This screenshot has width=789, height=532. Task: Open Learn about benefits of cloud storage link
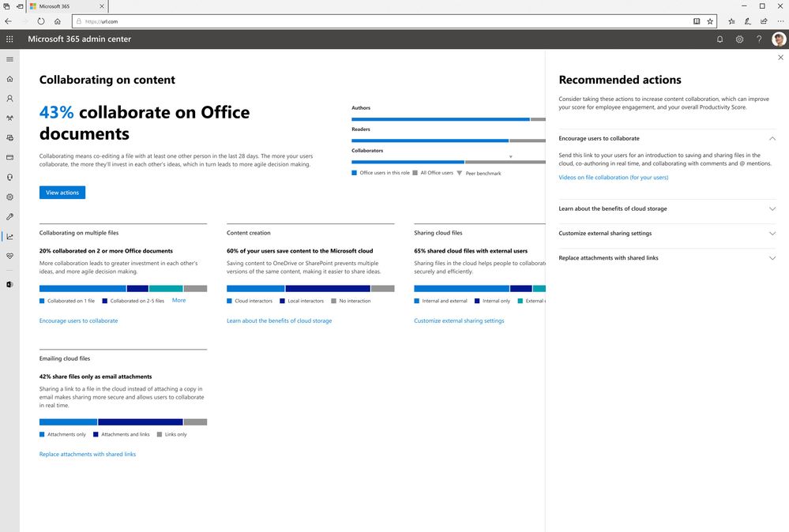pyautogui.click(x=280, y=320)
